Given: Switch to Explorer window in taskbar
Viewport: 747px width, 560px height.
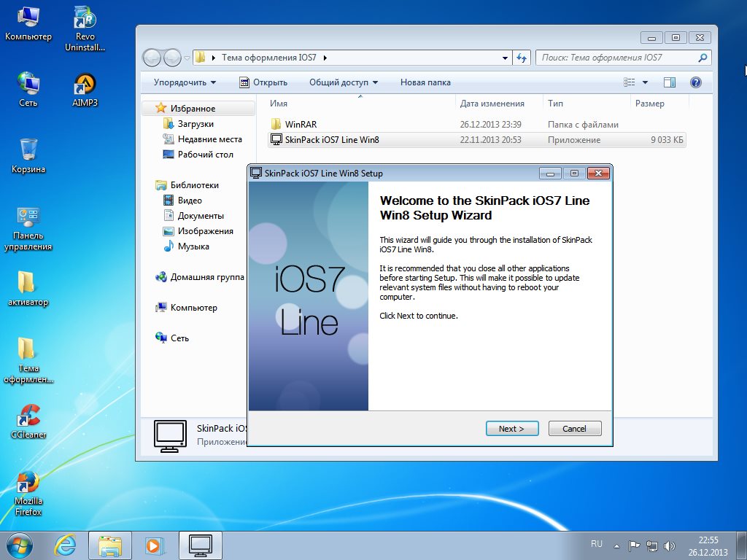Looking at the screenshot, I should click(x=109, y=545).
